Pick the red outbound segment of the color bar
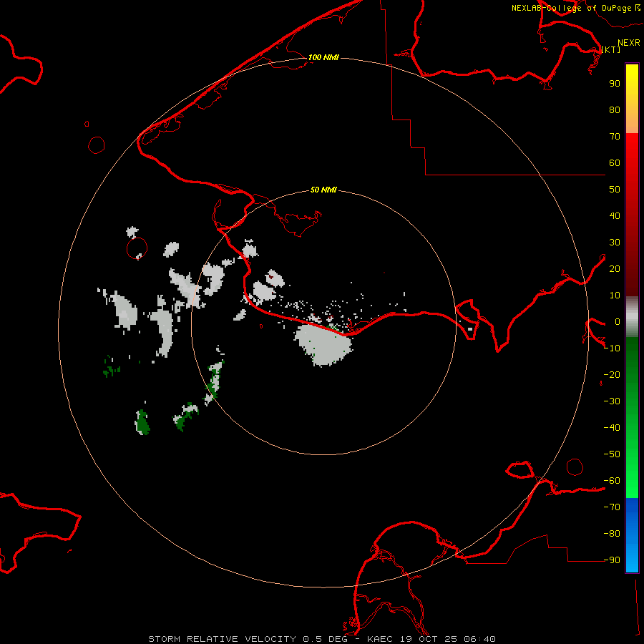644x644 pixels. point(632,215)
